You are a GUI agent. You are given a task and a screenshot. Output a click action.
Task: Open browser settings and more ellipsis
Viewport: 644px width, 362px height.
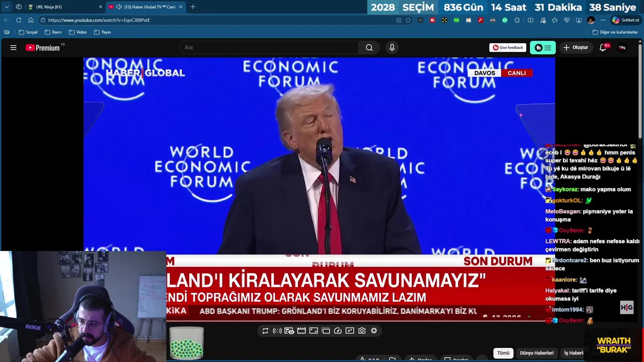[x=603, y=20]
